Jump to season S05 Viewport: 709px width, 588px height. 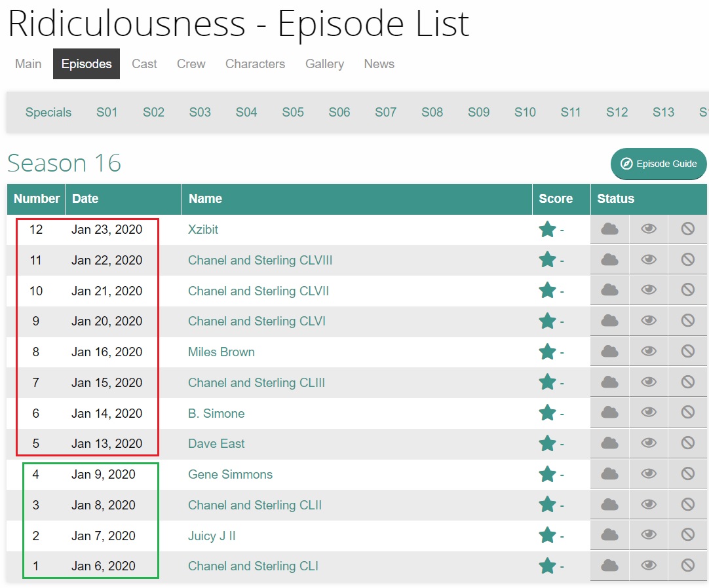[x=292, y=112]
